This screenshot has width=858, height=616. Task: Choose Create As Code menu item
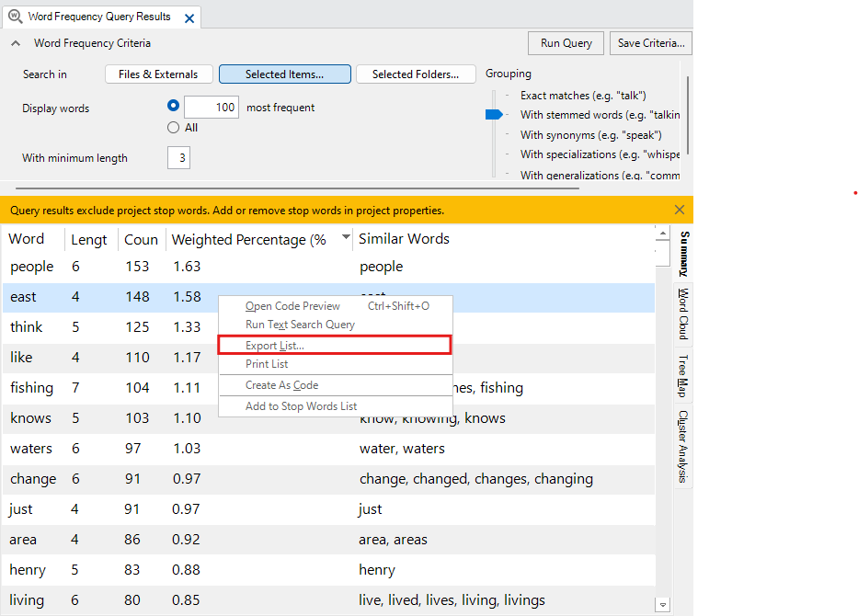click(336, 385)
